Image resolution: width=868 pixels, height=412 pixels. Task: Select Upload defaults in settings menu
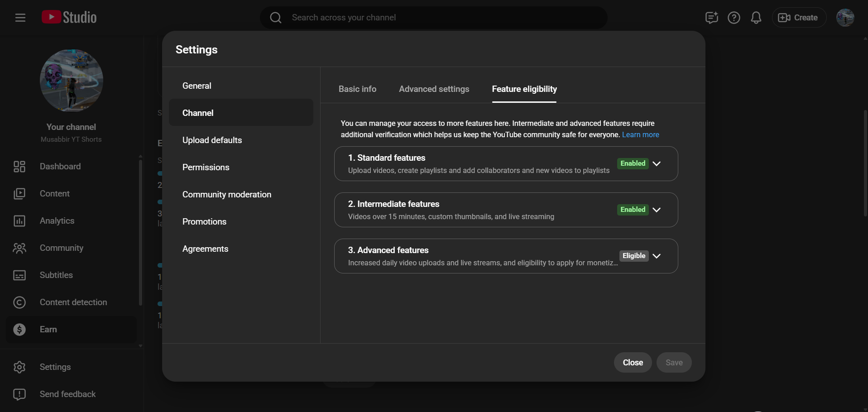pos(212,140)
